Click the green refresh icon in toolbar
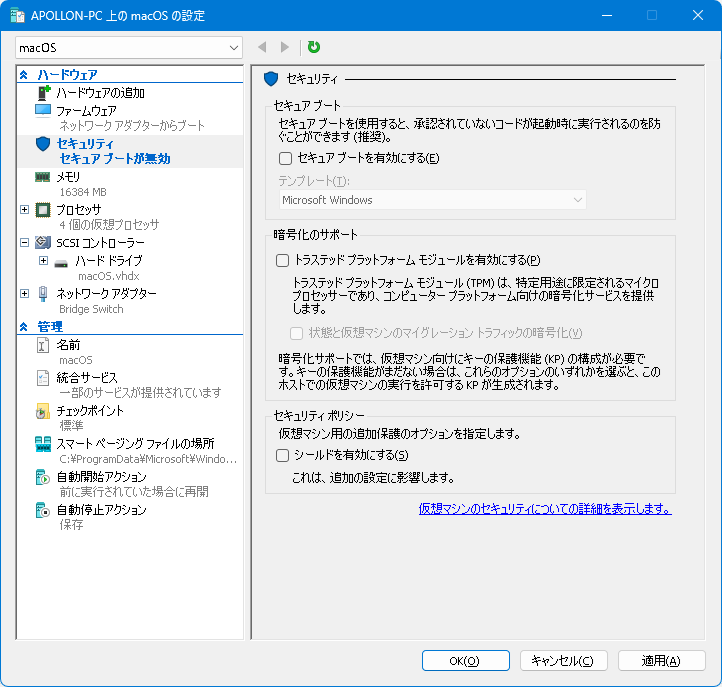The height and width of the screenshot is (687, 722). (x=314, y=47)
